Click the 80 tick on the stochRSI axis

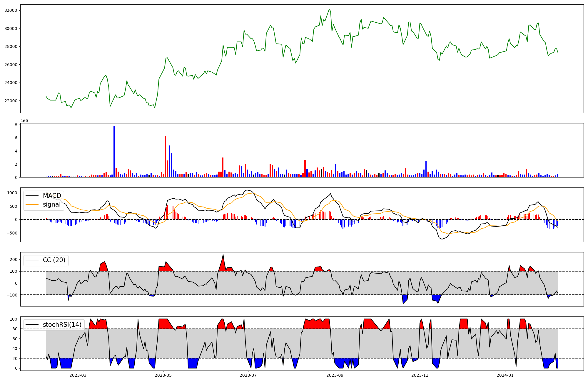click(15, 329)
